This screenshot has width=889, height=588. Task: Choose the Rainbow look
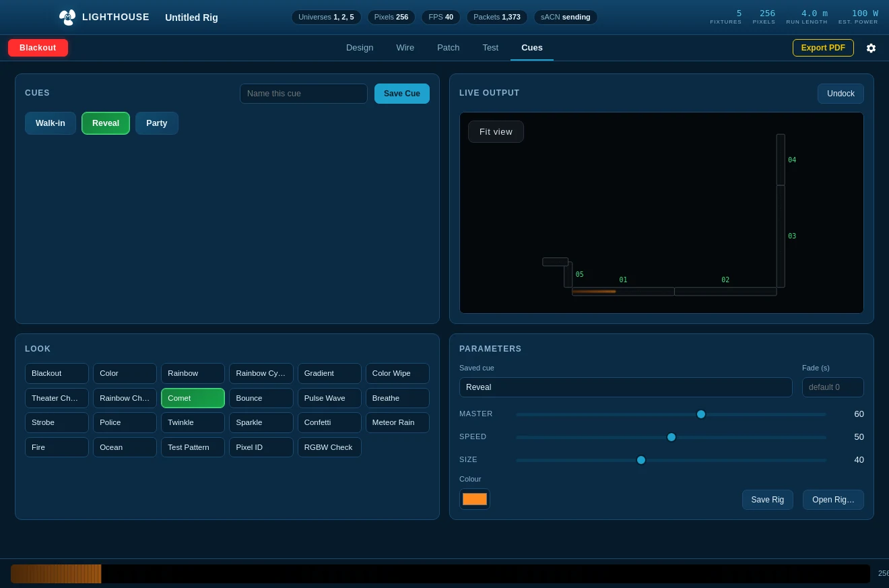click(x=193, y=373)
